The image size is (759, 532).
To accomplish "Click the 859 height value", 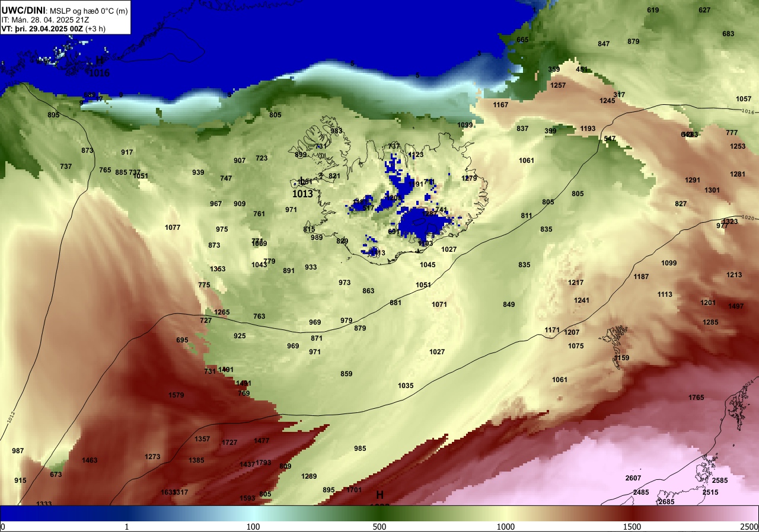I will (x=346, y=374).
